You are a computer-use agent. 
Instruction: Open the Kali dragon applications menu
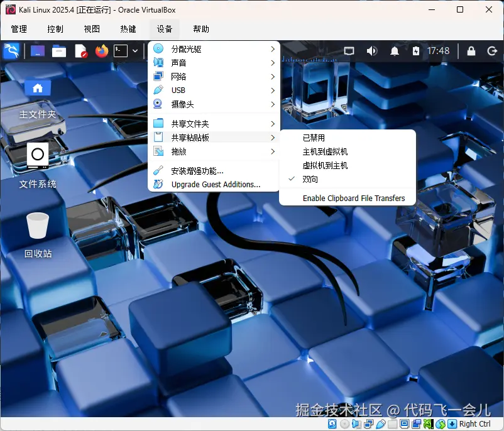(x=11, y=51)
